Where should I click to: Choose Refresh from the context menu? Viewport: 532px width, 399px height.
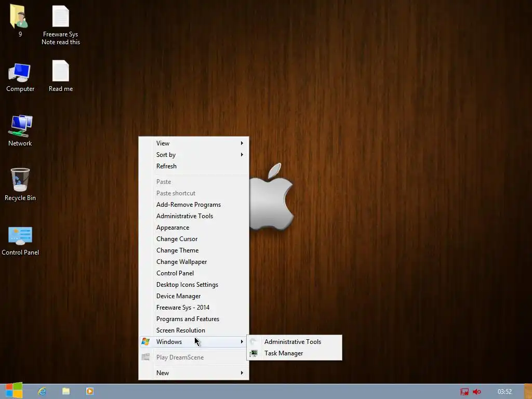[x=194, y=166]
